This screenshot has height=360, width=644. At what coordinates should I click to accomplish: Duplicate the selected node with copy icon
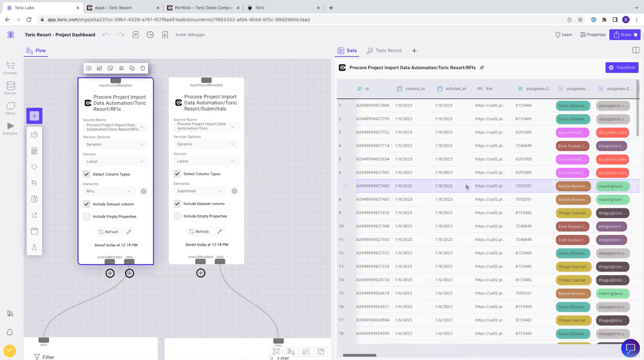(132, 68)
